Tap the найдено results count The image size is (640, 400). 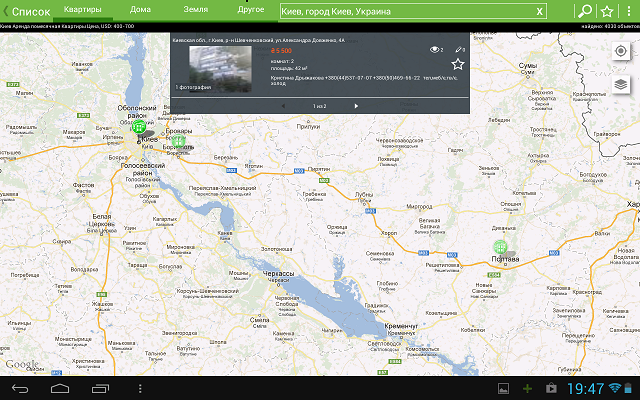(x=611, y=26)
